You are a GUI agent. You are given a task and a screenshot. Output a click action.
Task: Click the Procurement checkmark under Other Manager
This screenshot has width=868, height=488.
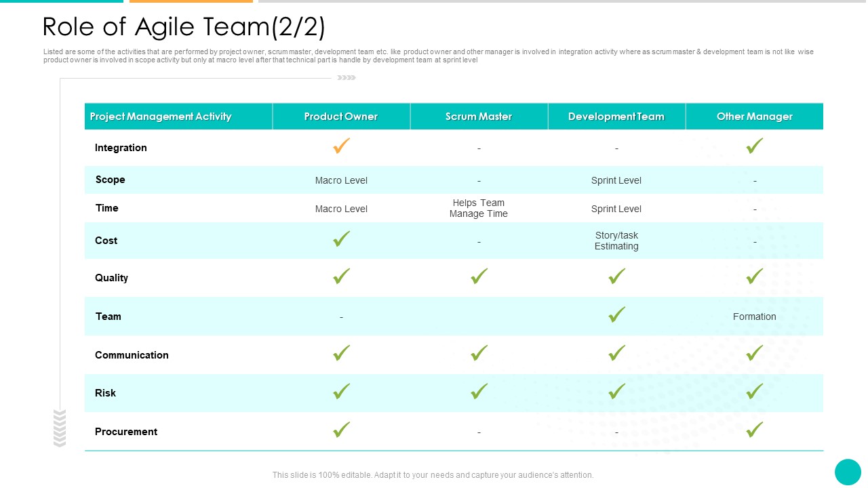point(755,430)
